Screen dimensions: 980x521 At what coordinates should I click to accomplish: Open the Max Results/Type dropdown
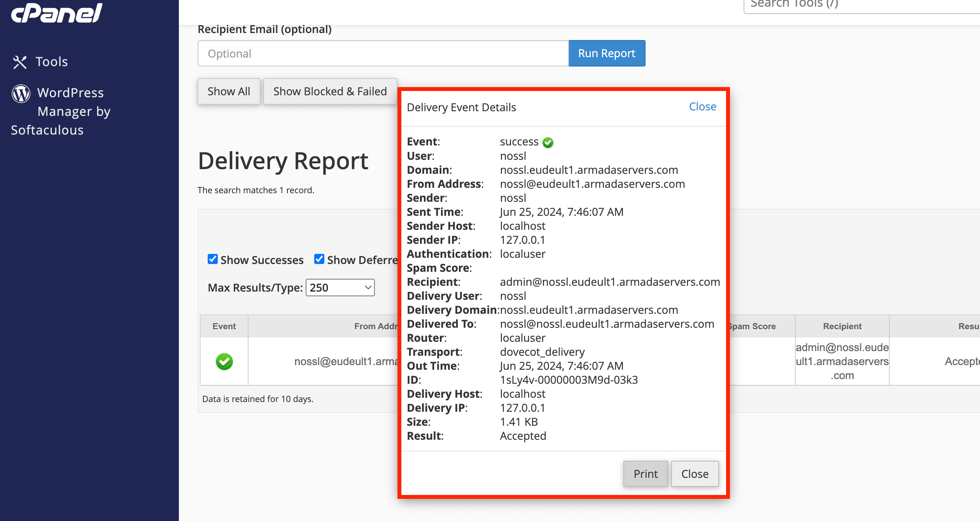[x=340, y=287]
